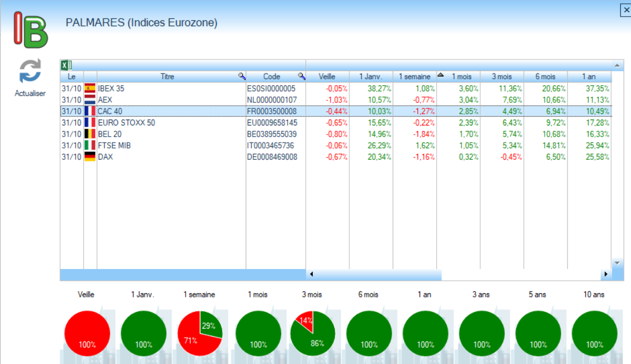The image size is (631, 364).
Task: Toggle the sort arrow in the 1 mois header
Action: click(441, 76)
